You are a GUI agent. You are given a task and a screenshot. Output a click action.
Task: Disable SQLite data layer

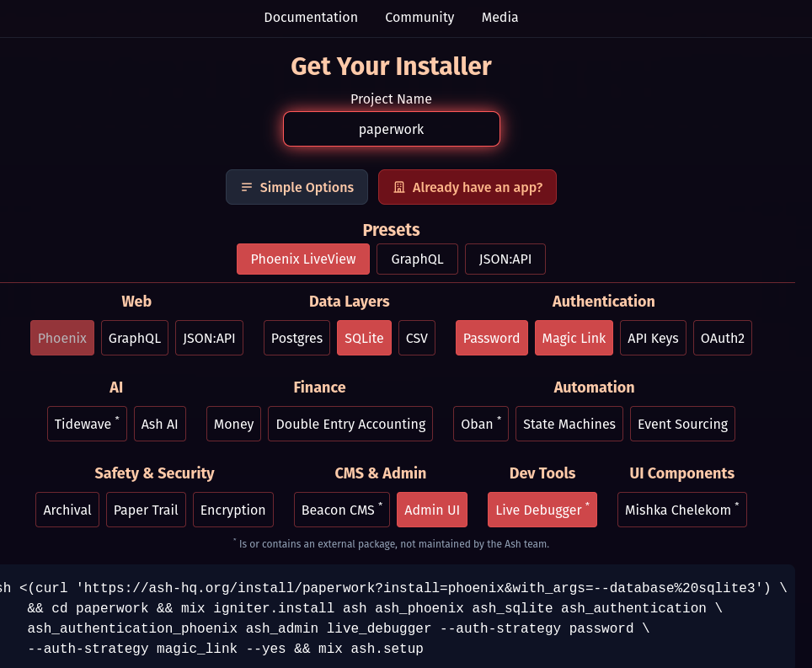click(x=364, y=338)
